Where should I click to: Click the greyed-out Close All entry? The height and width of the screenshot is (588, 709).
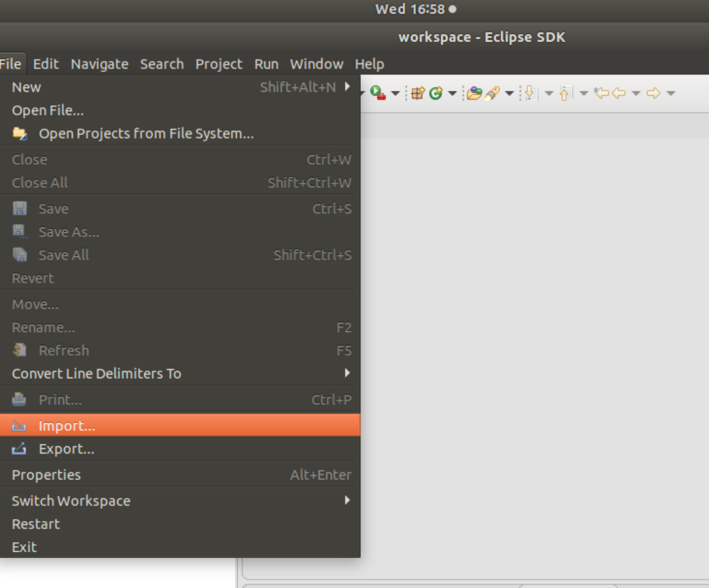coord(180,182)
